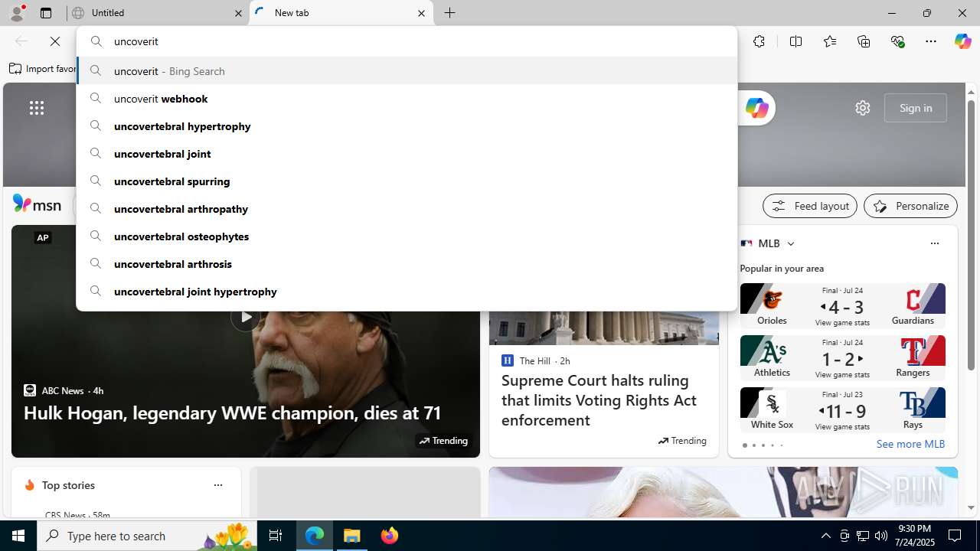This screenshot has width=980, height=551.
Task: Select 'uncoverit - Bing Search' suggestion
Action: point(407,70)
